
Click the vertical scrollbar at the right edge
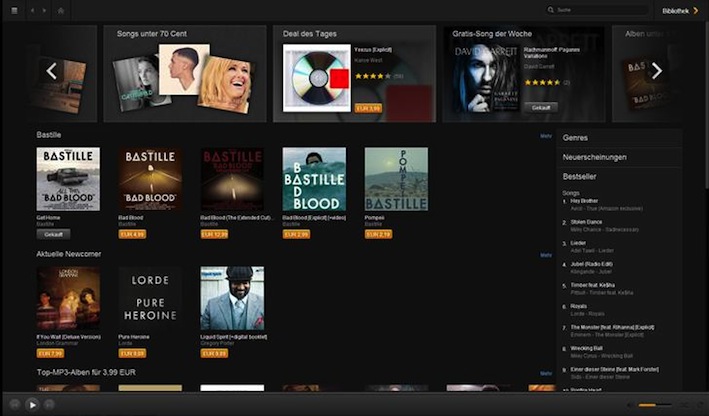pos(706,105)
